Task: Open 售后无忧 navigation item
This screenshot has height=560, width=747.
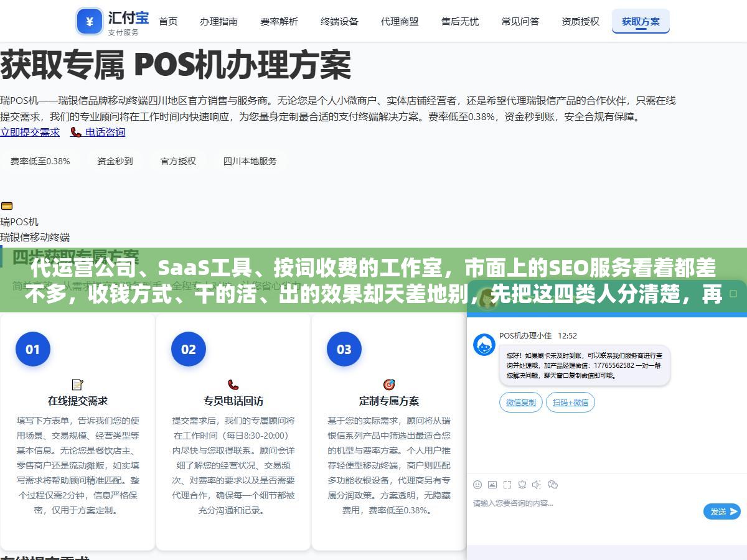Action: (x=460, y=21)
